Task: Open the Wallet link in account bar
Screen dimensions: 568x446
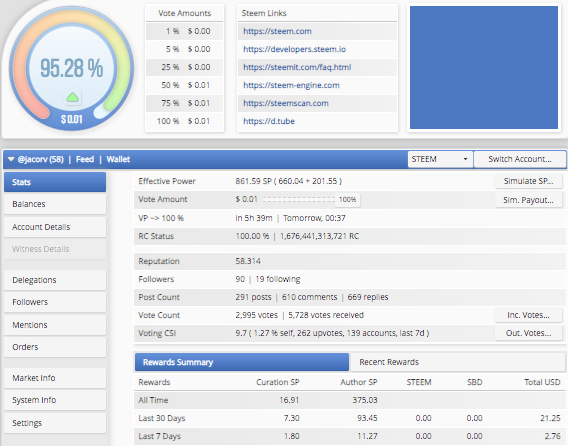Action: (118, 159)
